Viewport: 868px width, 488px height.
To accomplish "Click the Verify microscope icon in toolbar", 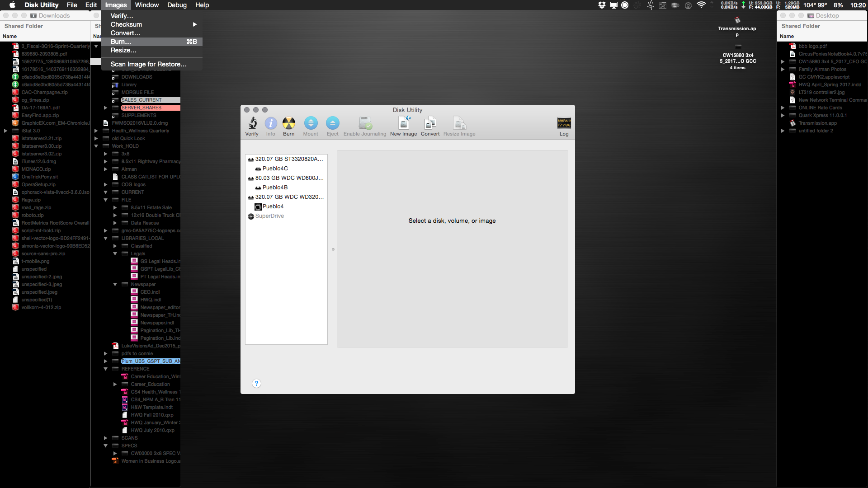I will coord(252,123).
